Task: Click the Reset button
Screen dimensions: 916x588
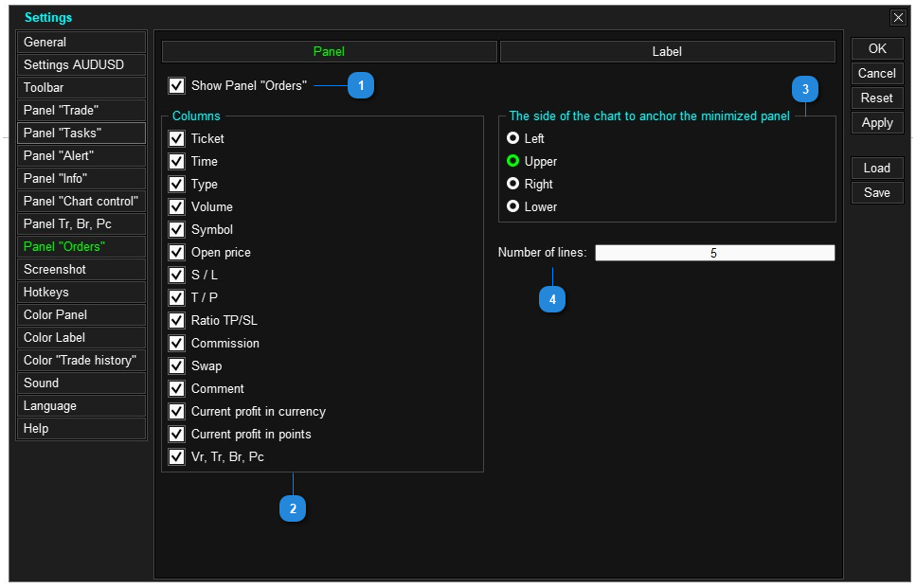Action: 877,98
